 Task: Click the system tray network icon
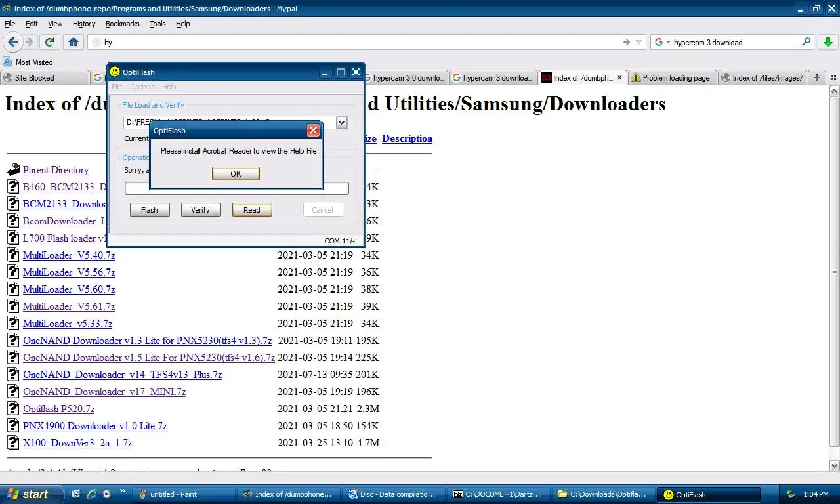click(x=791, y=494)
